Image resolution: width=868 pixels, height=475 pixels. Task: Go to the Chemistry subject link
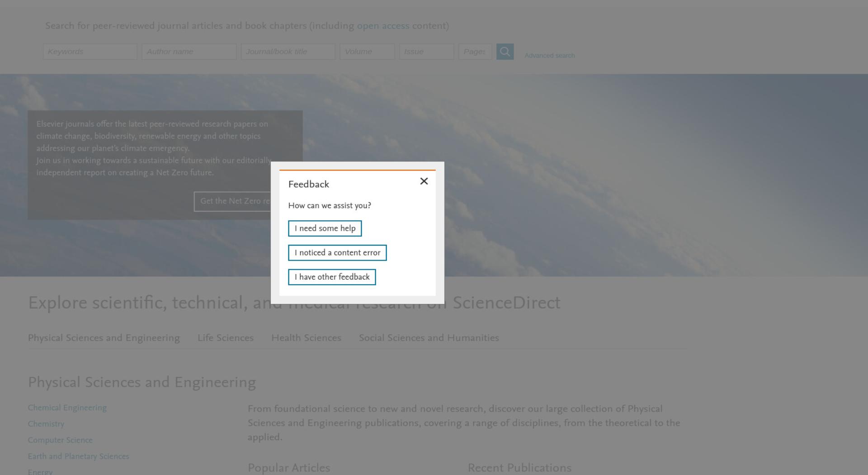pyautogui.click(x=46, y=424)
